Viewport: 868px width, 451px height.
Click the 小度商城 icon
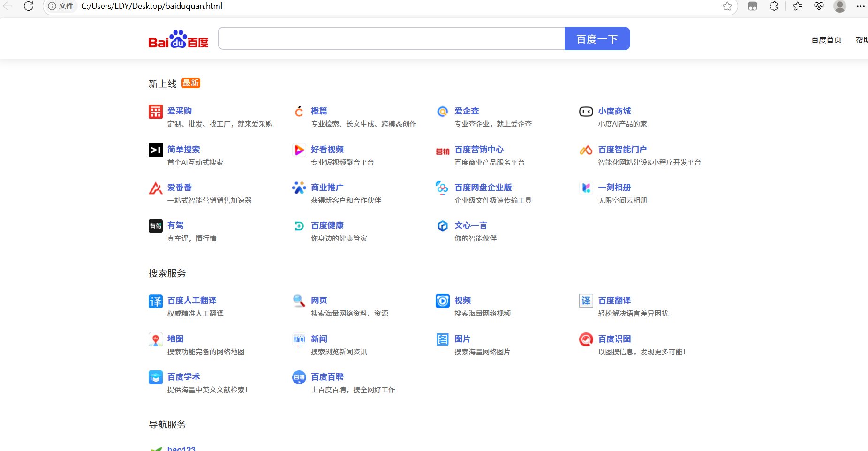[x=586, y=112]
